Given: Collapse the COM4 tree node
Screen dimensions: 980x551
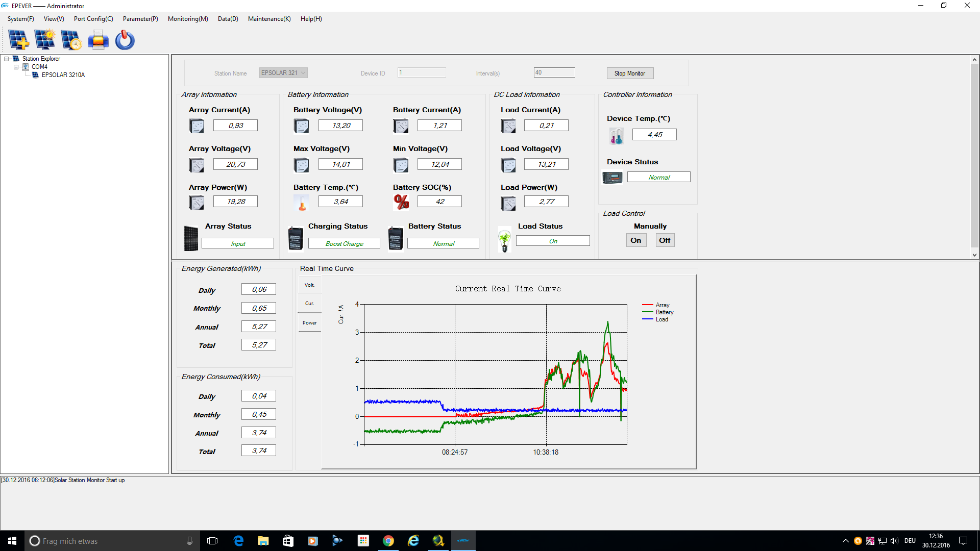Looking at the screenshot, I should click(16, 67).
